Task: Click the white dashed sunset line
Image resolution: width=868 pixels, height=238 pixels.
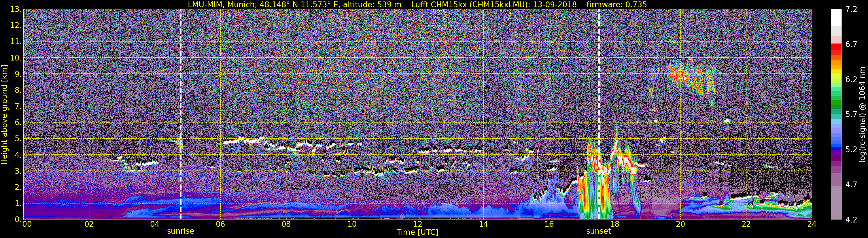Action: pyautogui.click(x=599, y=114)
